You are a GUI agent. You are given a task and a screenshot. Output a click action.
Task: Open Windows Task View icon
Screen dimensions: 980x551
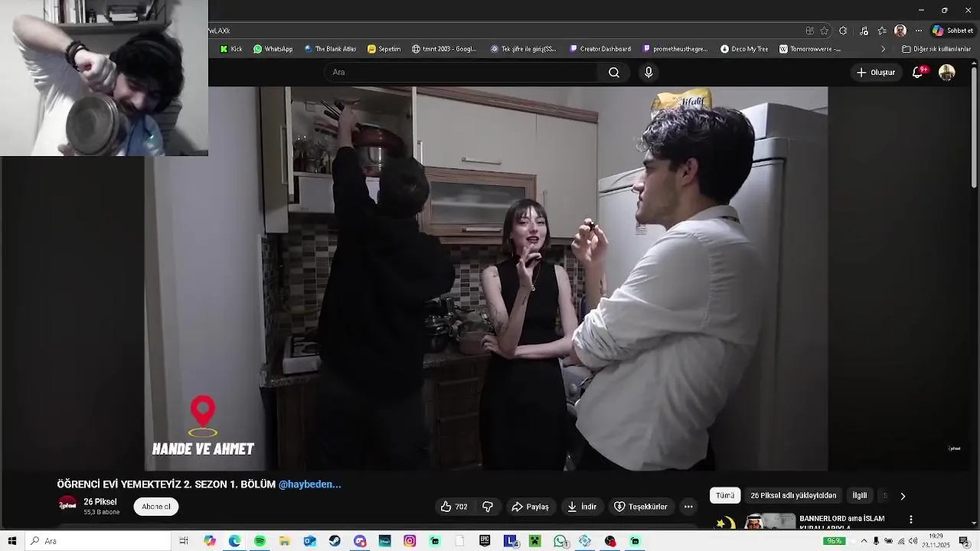click(x=184, y=541)
